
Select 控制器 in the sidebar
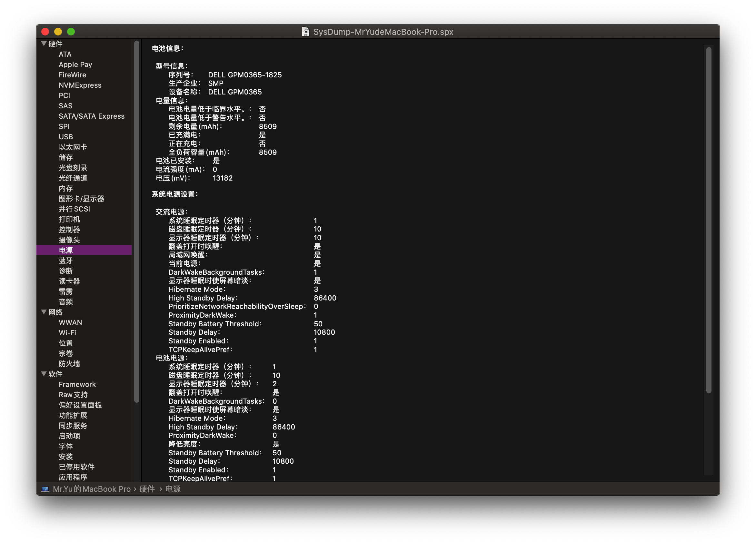[69, 230]
